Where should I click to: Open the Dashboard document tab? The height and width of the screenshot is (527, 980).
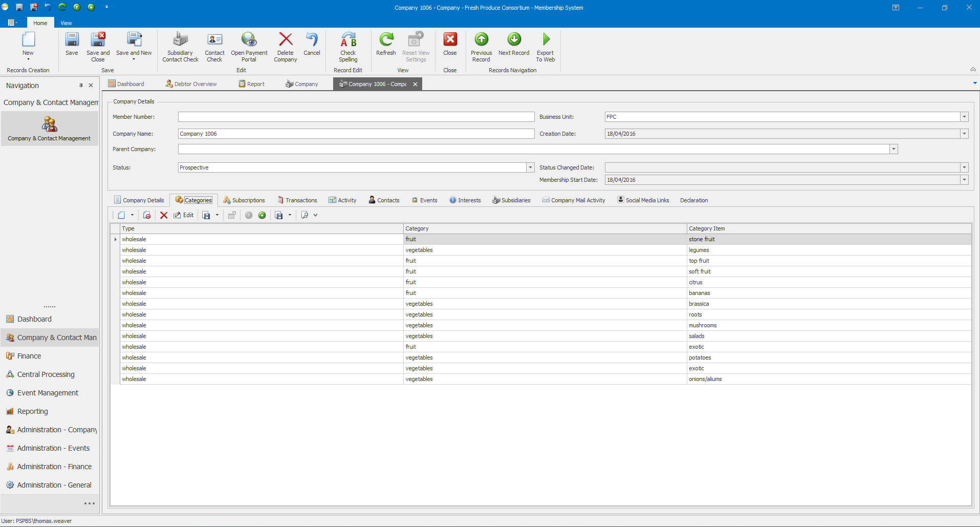pos(126,84)
